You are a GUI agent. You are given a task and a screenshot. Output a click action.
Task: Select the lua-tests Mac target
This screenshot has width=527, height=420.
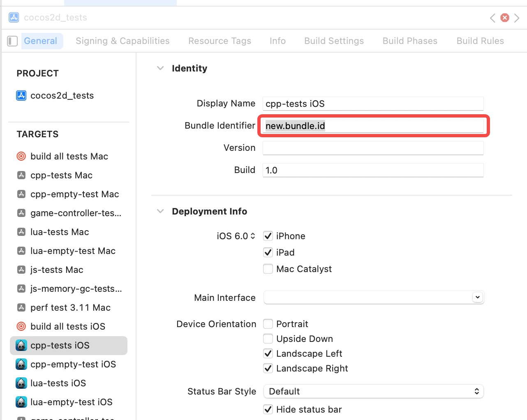coord(69,232)
